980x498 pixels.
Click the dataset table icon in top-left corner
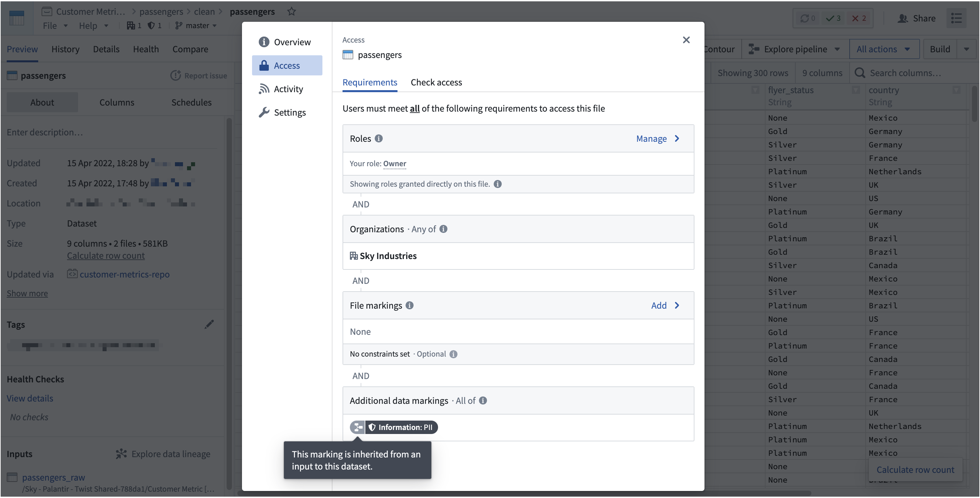pos(17,18)
